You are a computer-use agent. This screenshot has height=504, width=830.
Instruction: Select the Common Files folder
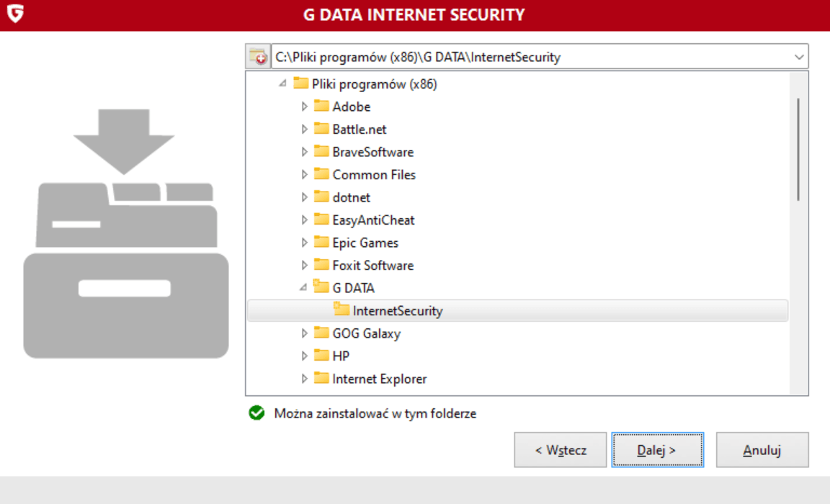(x=373, y=175)
